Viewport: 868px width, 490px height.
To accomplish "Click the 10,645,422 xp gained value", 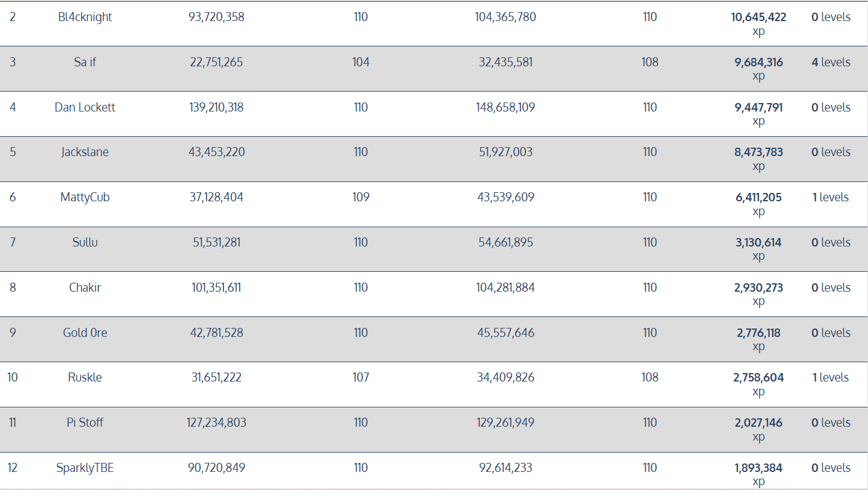I will (758, 17).
